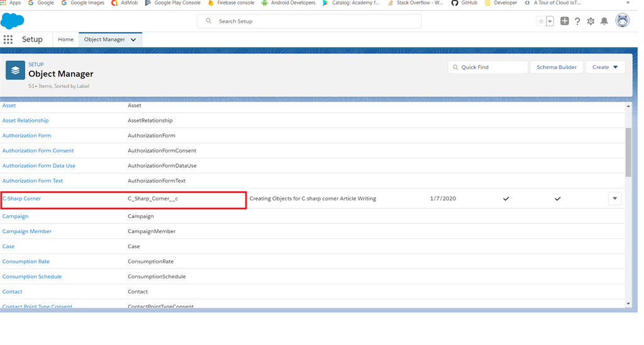Open the user profile avatar

622,21
